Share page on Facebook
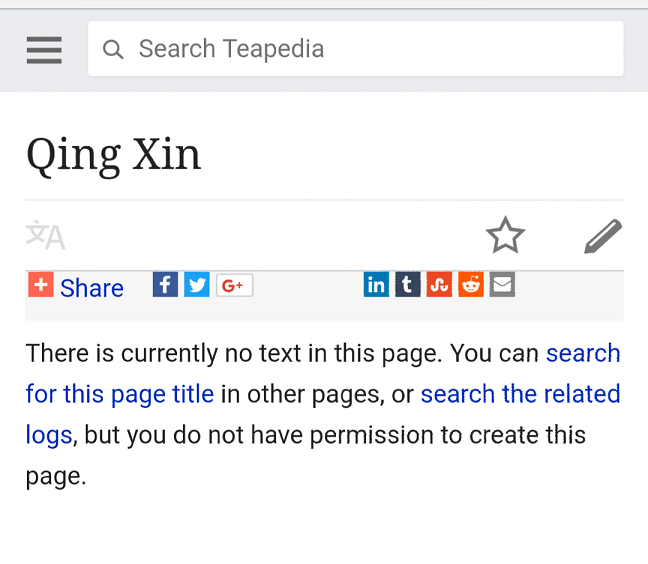Screen dimensions: 648x564 click(165, 284)
